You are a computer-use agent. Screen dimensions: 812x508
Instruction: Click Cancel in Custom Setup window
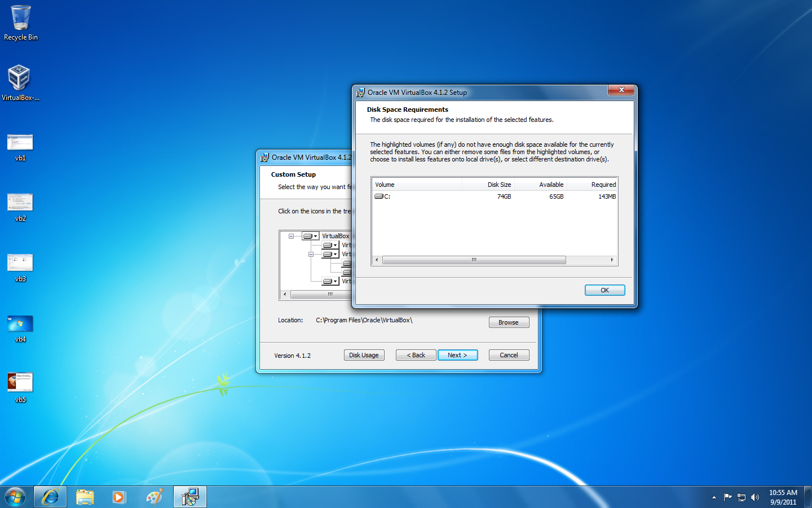click(x=509, y=355)
